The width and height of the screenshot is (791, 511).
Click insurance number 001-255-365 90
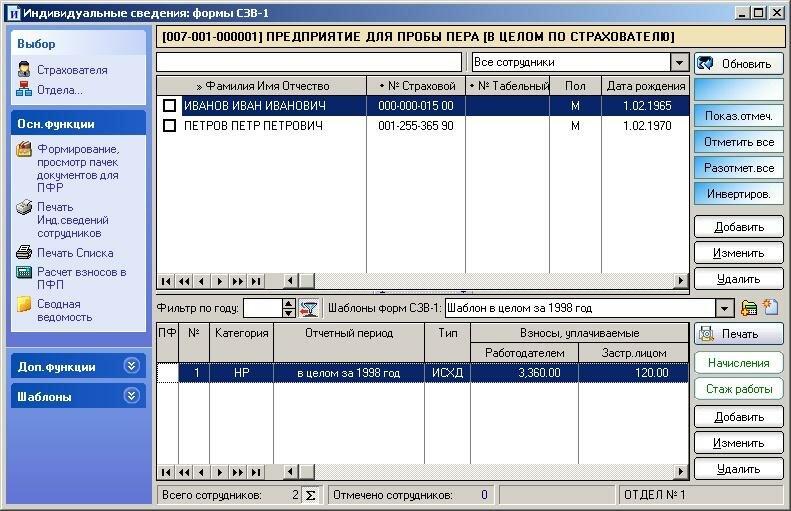coord(416,126)
